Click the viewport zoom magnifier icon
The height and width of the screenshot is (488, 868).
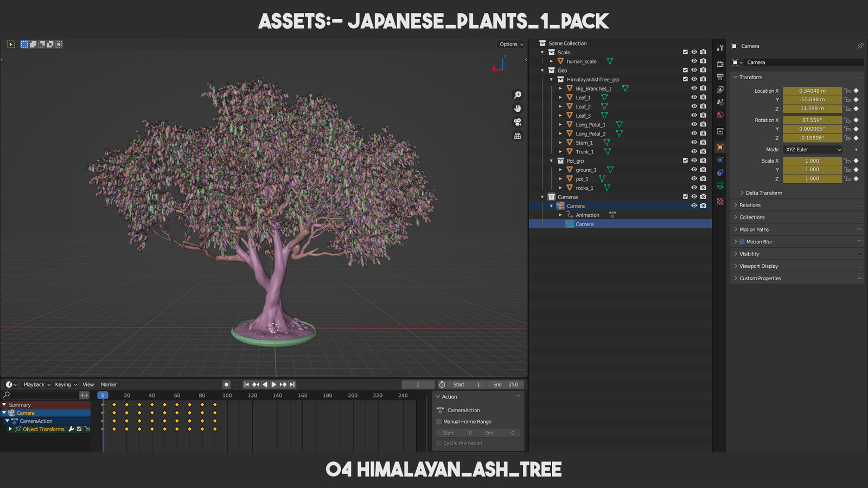[x=518, y=95]
